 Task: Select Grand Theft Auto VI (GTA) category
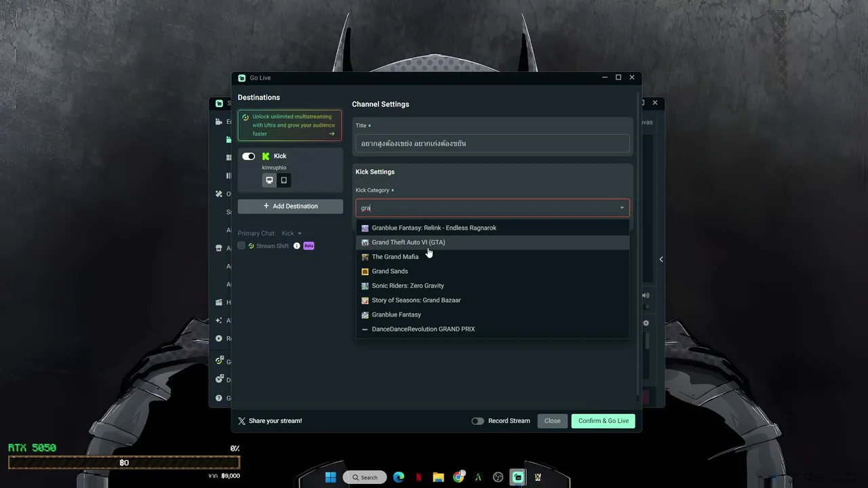[492, 242]
